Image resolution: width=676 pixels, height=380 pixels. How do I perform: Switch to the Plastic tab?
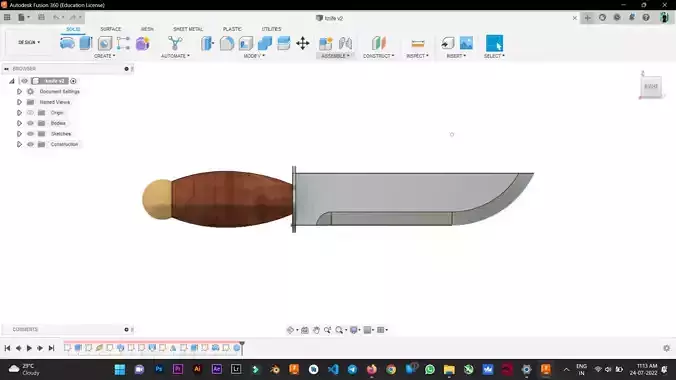pos(232,29)
